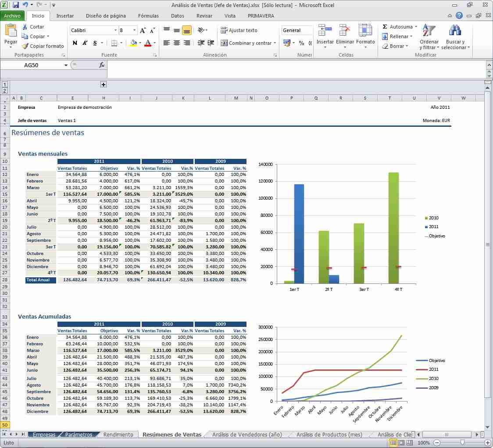The width and height of the screenshot is (493, 448).
Task: Click the percent style button
Action: (x=301, y=43)
